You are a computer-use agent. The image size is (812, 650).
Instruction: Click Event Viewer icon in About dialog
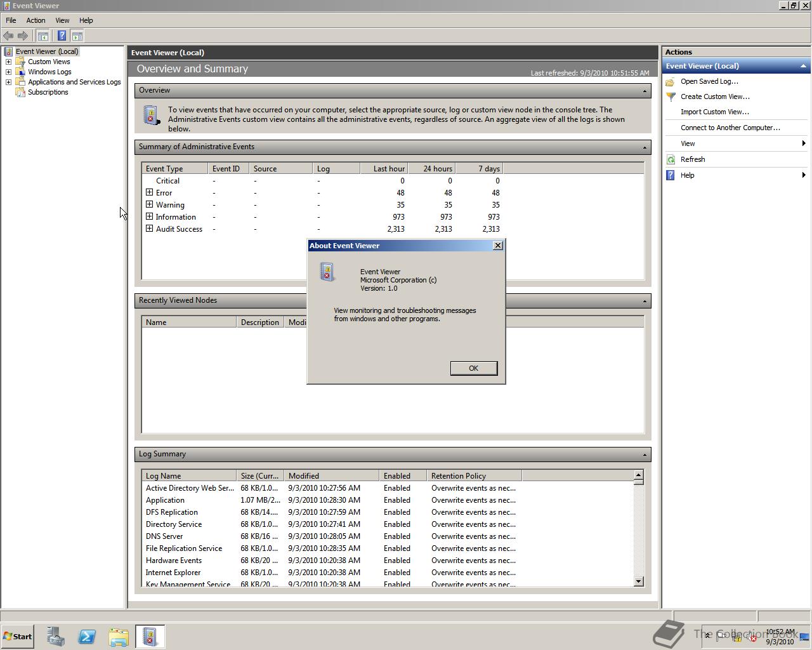[x=327, y=272]
